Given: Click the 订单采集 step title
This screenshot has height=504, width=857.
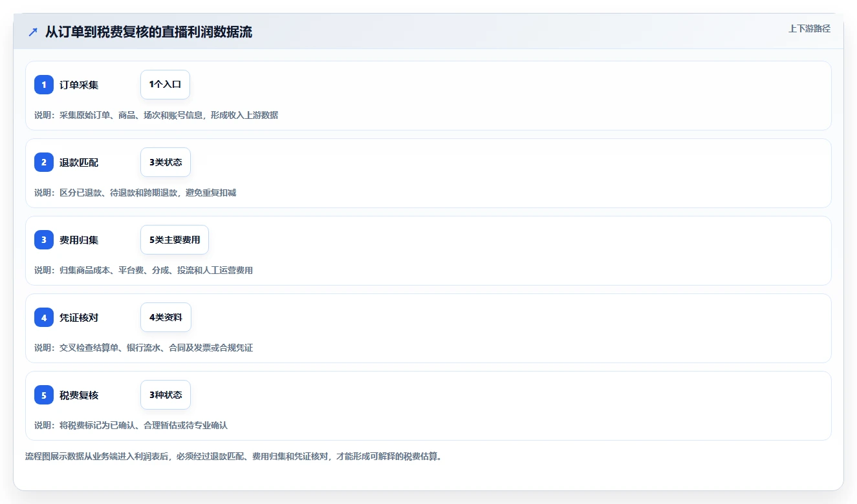Looking at the screenshot, I should (x=79, y=85).
